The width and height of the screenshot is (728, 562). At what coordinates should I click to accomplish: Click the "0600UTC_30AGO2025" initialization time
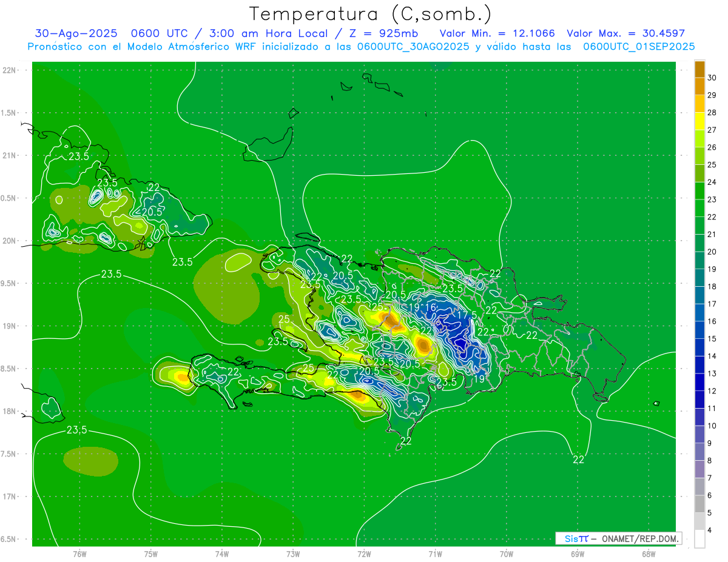coord(413,47)
